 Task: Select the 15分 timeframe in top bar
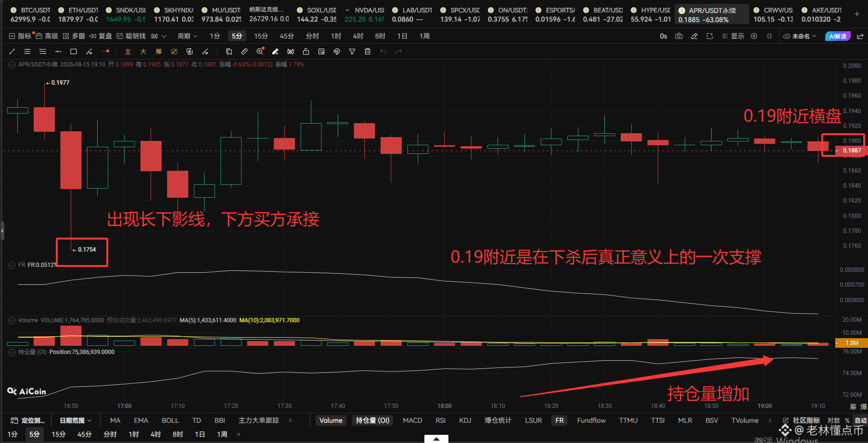click(261, 36)
